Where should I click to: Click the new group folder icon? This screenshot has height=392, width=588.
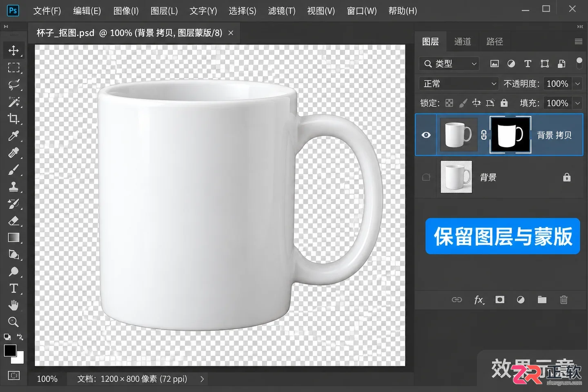coord(542,300)
